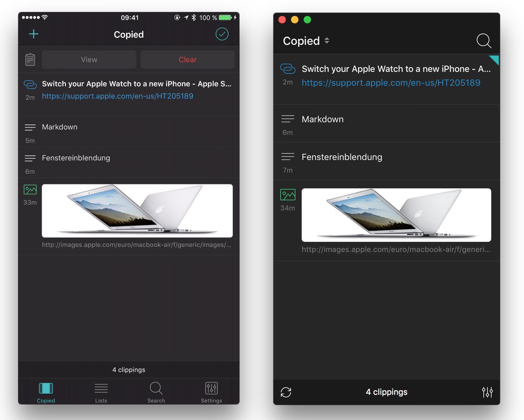Tap text icon of Markdown clipping on iPhone

(x=30, y=127)
